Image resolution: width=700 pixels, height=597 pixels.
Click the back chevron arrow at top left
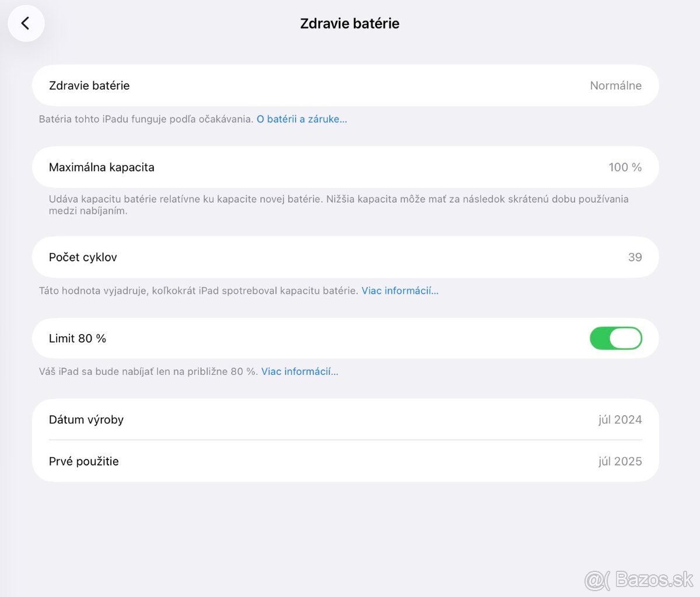26,23
